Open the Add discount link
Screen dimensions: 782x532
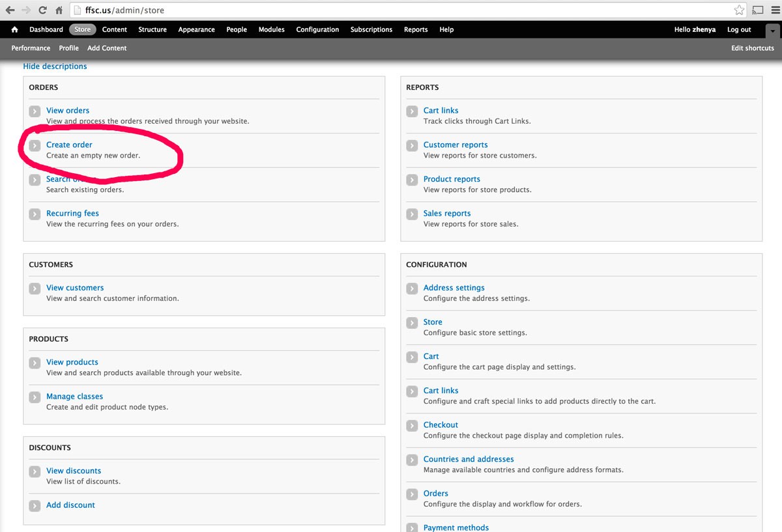click(x=70, y=505)
